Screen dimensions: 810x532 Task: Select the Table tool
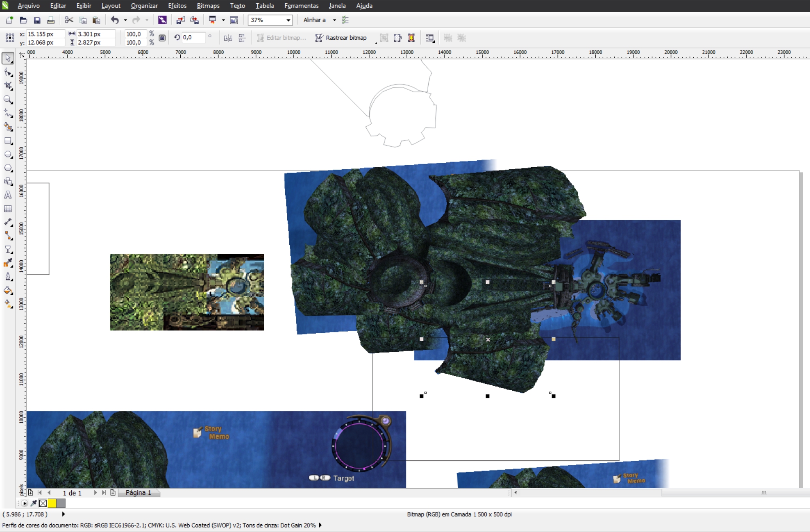tap(8, 209)
